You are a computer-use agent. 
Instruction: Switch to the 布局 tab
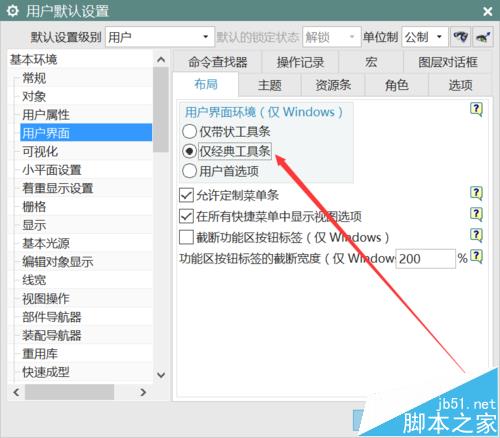click(206, 85)
